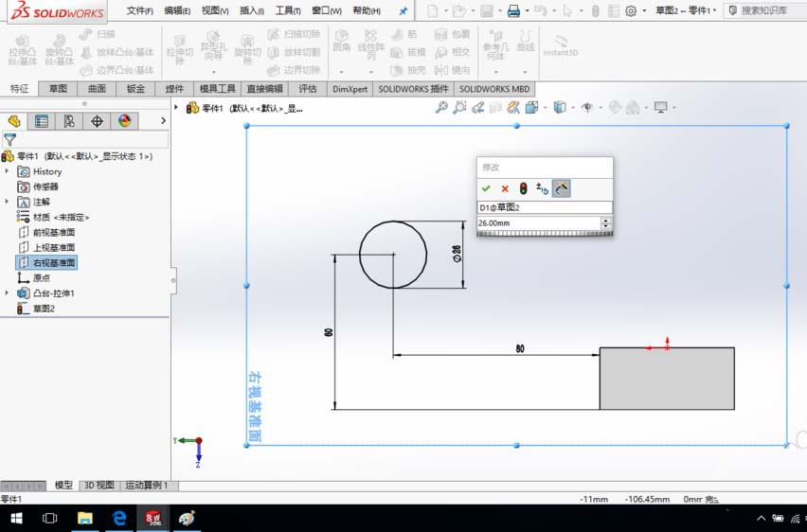Switch to the 草图 (Sketch) ribbon tab
The width and height of the screenshot is (807, 532).
click(x=58, y=89)
